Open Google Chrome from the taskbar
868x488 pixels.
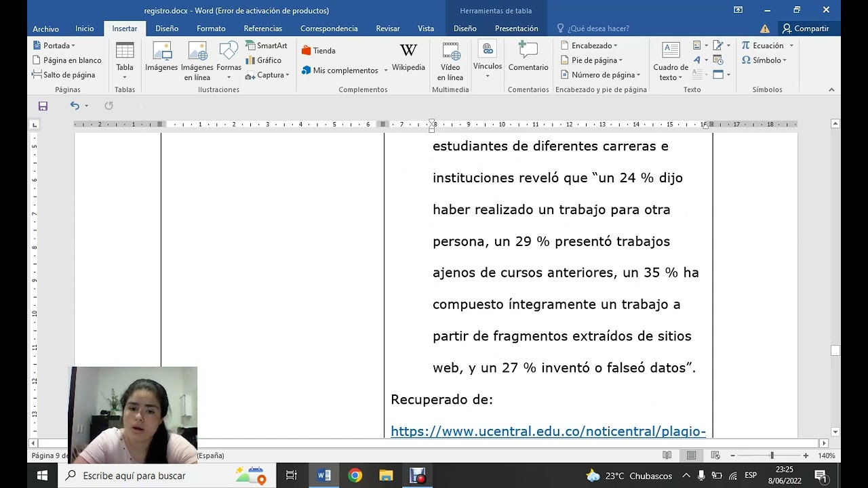pyautogui.click(x=355, y=476)
